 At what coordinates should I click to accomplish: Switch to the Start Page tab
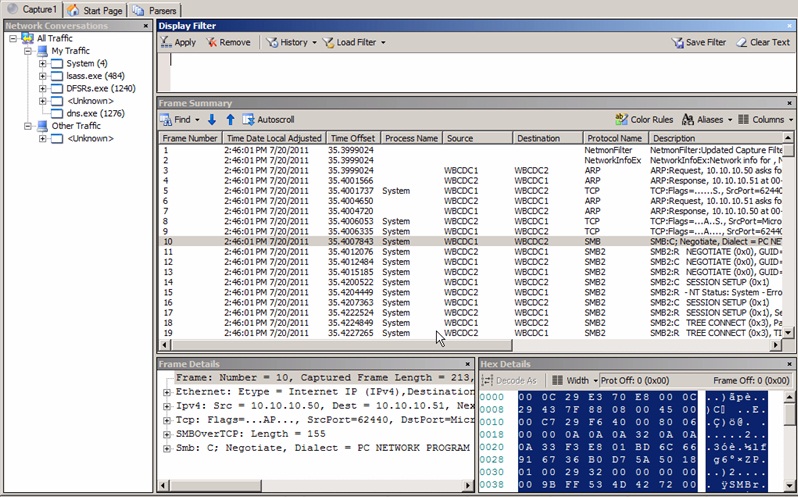[x=95, y=9]
